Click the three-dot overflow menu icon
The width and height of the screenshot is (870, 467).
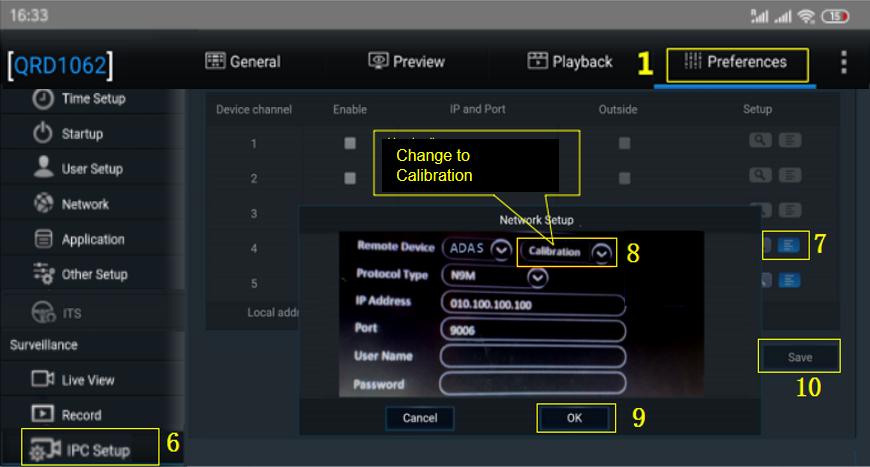point(843,62)
